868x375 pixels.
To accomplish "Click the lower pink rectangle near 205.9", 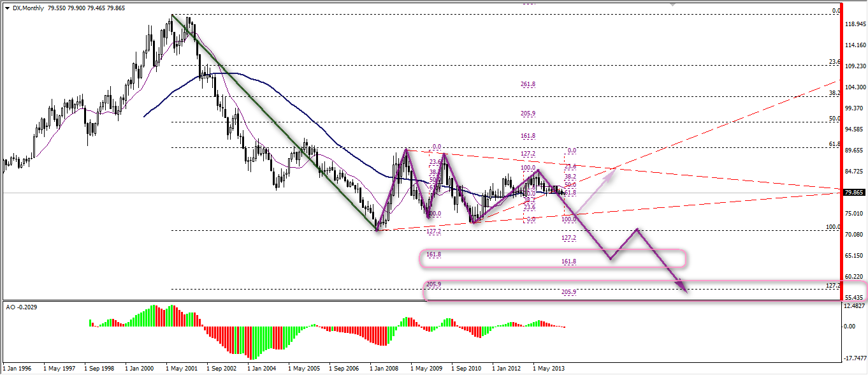I will click(644, 291).
